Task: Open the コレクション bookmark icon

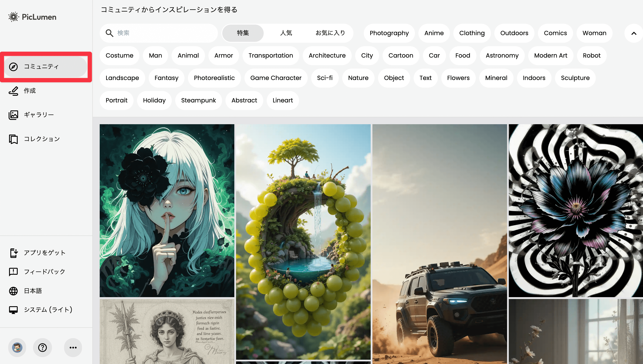Action: click(14, 139)
